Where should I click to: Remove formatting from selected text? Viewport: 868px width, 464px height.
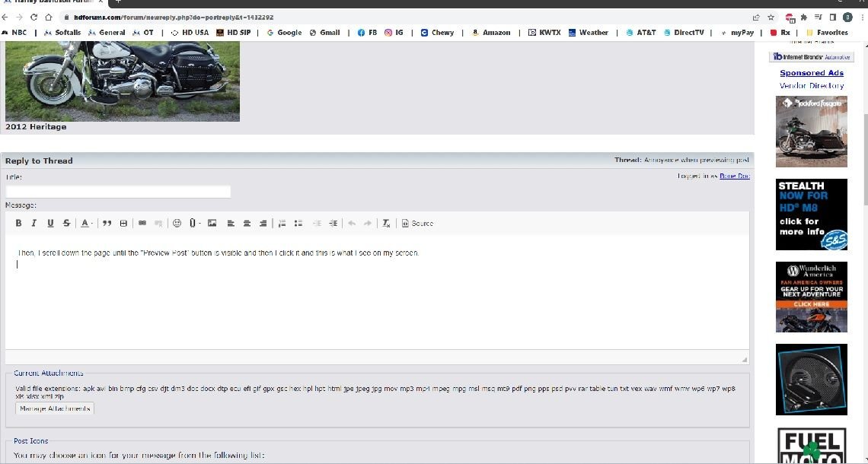pos(386,223)
